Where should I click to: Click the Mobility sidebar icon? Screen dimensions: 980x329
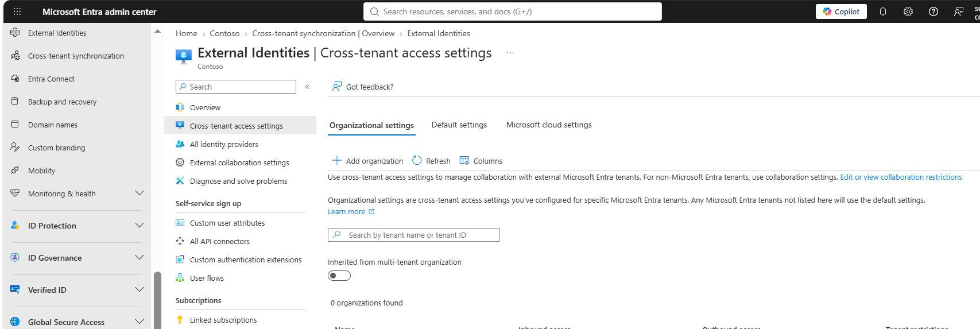click(15, 171)
